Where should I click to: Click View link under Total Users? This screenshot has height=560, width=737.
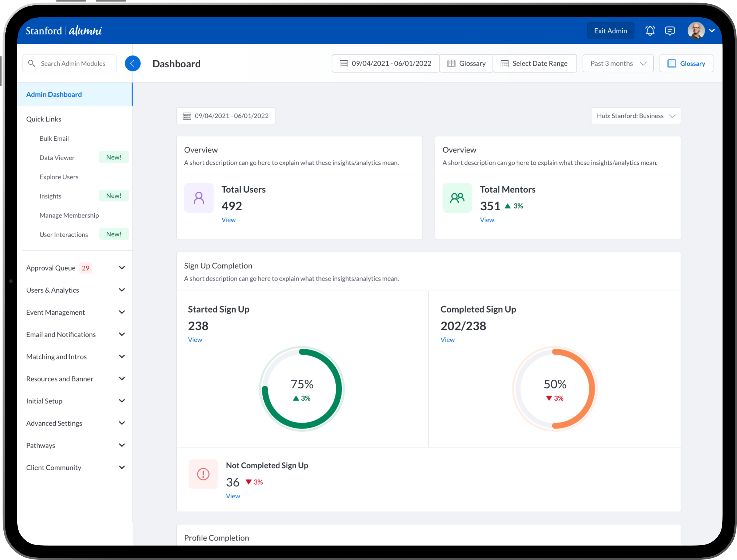229,220
